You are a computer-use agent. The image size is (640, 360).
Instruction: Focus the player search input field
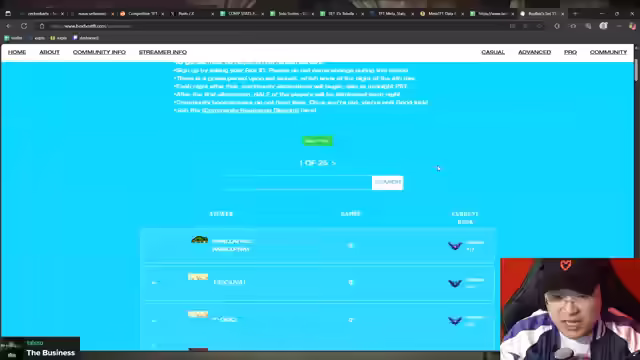[297, 182]
